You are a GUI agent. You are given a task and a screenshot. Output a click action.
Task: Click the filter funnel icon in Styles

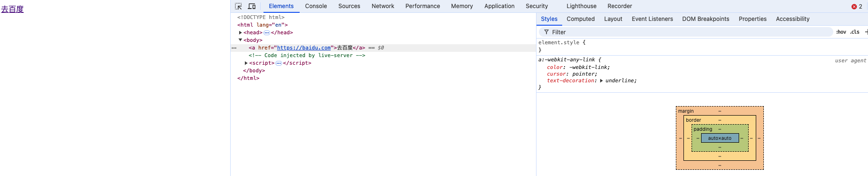coord(546,32)
